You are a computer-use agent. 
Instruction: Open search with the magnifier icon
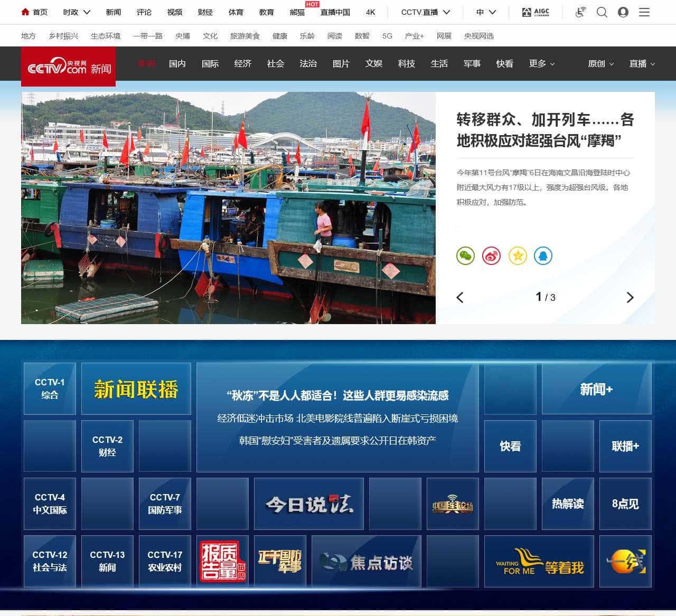point(602,12)
